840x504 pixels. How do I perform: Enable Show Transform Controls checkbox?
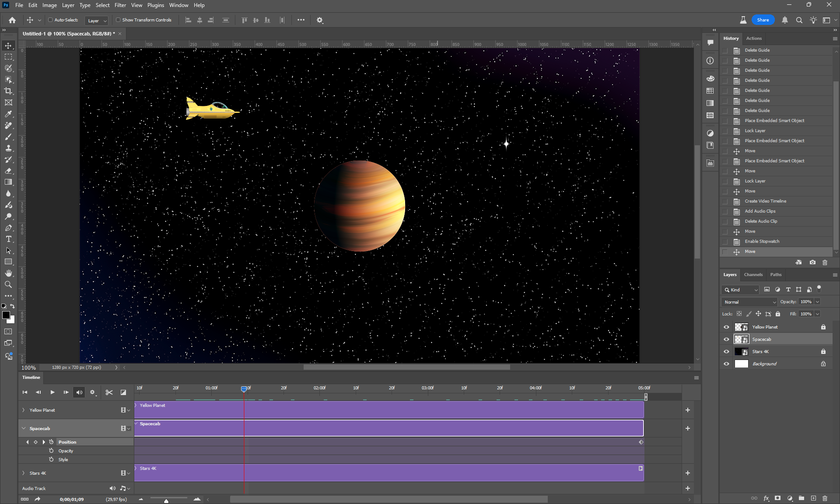[118, 20]
